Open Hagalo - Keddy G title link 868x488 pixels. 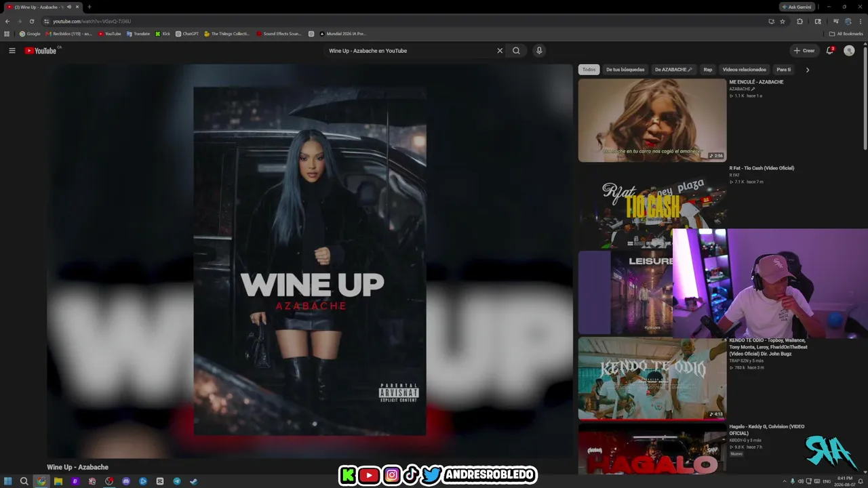pyautogui.click(x=767, y=430)
